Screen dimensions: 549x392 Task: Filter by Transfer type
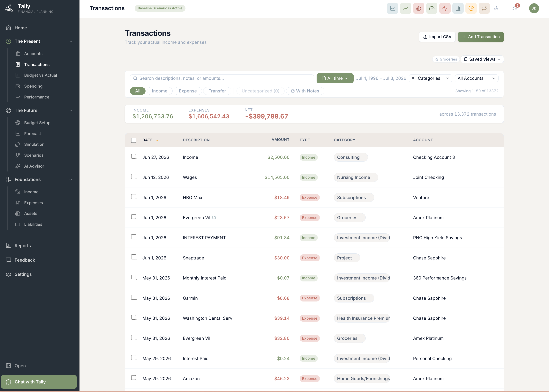(x=217, y=91)
